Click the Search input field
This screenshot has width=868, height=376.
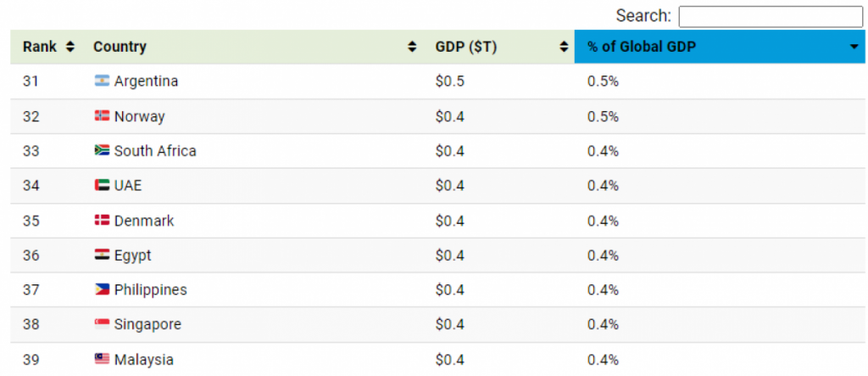(x=770, y=16)
